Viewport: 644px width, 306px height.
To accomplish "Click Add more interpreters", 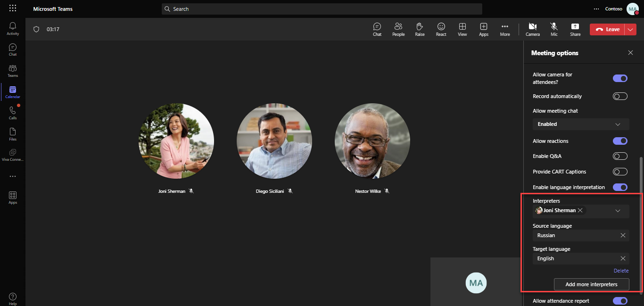I will (x=592, y=284).
